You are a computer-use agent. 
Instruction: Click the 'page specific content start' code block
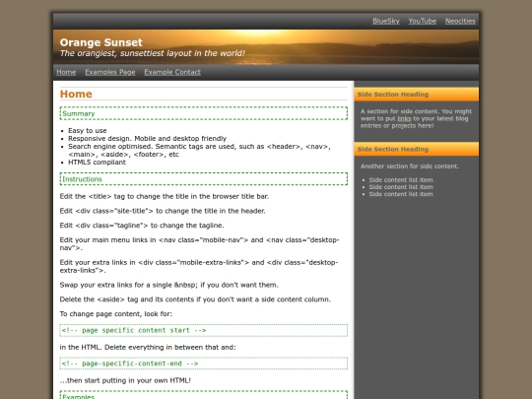pos(204,330)
